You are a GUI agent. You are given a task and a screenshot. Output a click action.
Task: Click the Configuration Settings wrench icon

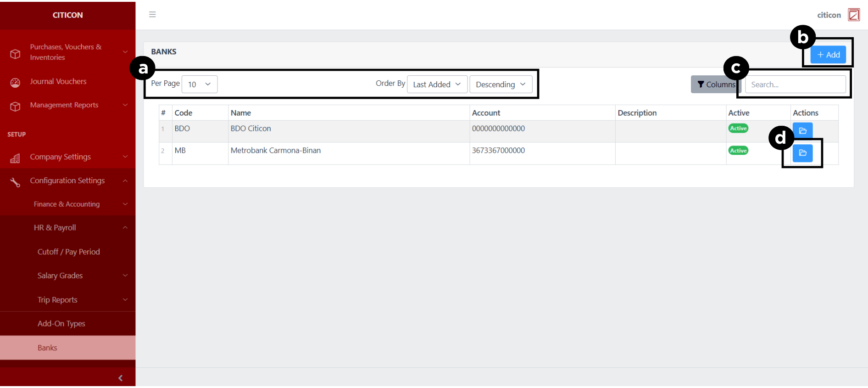click(x=15, y=182)
